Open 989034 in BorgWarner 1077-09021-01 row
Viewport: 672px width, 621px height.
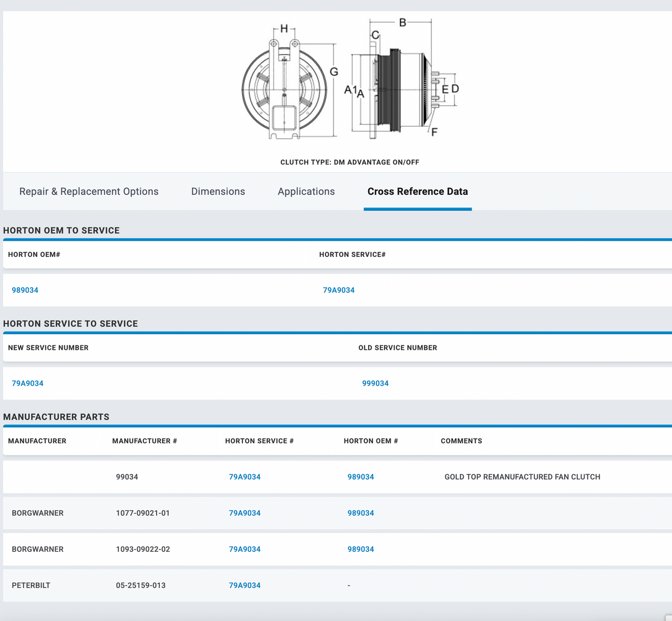[x=360, y=513]
